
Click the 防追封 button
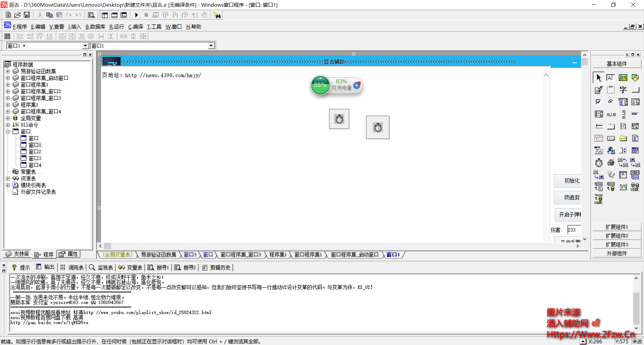pos(571,198)
